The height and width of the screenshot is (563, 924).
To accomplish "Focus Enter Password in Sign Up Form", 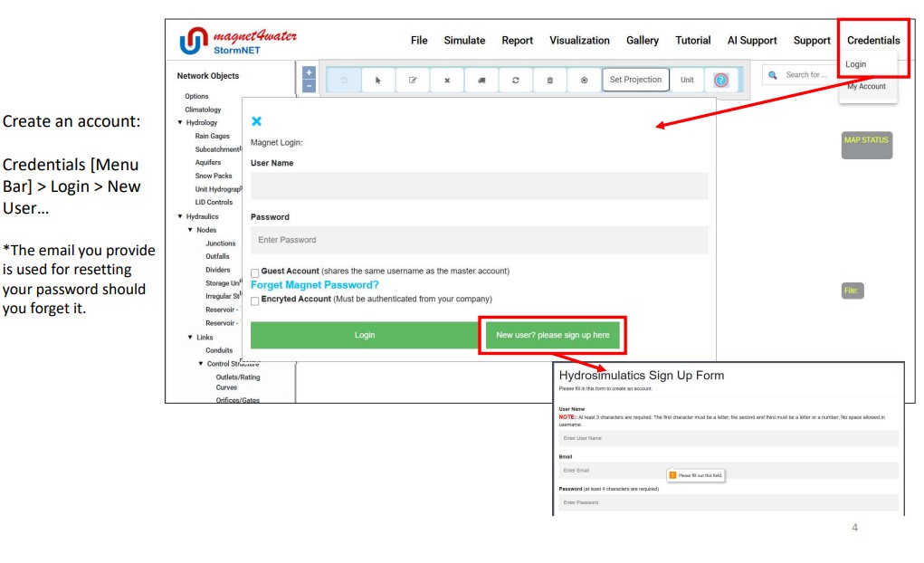I will point(729,502).
